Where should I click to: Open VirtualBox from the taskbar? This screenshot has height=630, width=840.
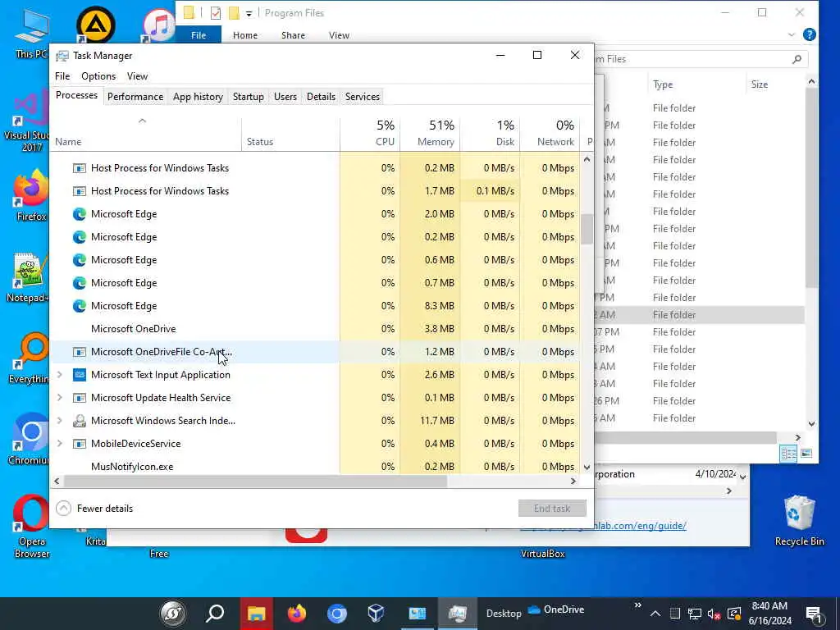click(x=376, y=613)
